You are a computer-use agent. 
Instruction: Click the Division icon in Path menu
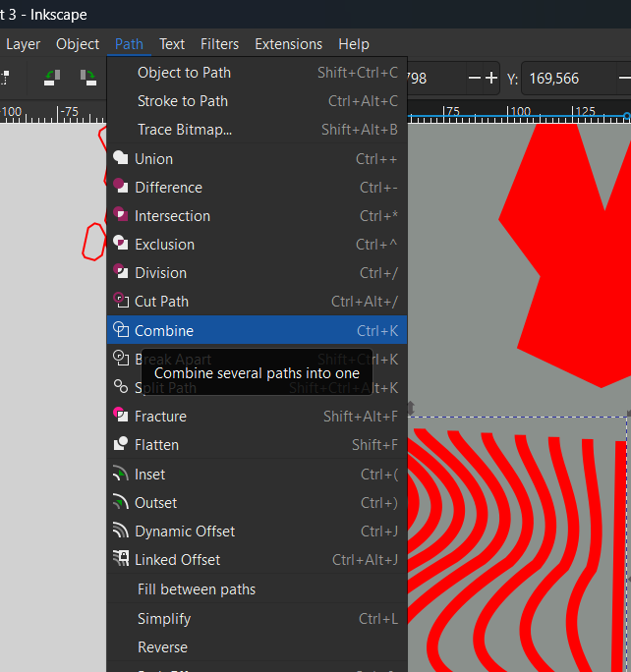121,272
